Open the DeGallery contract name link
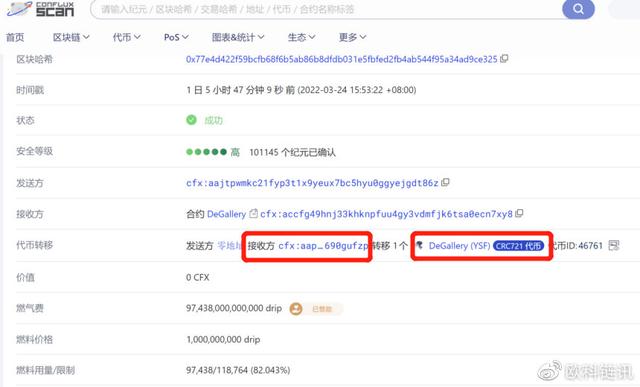Viewport: 640px width, 387px height. coord(227,214)
